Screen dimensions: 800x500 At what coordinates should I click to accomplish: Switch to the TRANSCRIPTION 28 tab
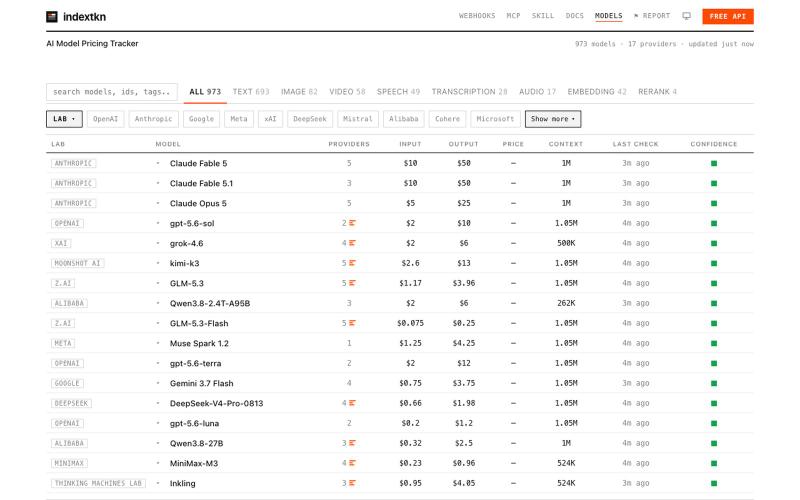click(469, 92)
